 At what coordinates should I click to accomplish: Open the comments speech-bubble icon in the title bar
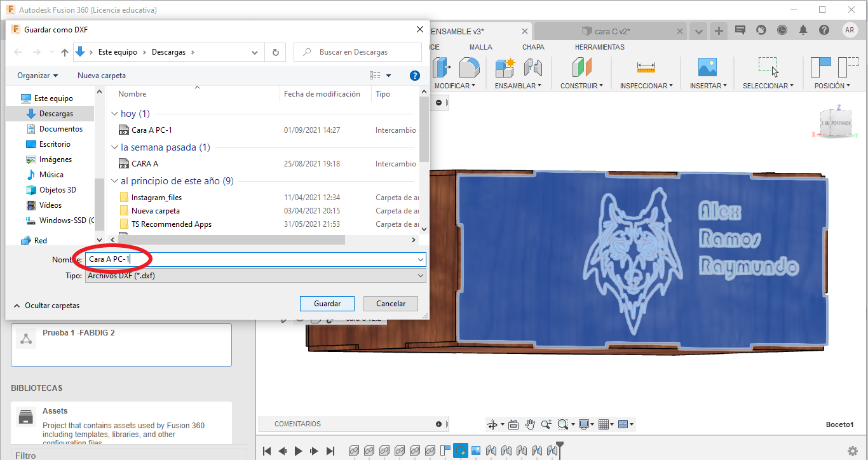pos(740,30)
